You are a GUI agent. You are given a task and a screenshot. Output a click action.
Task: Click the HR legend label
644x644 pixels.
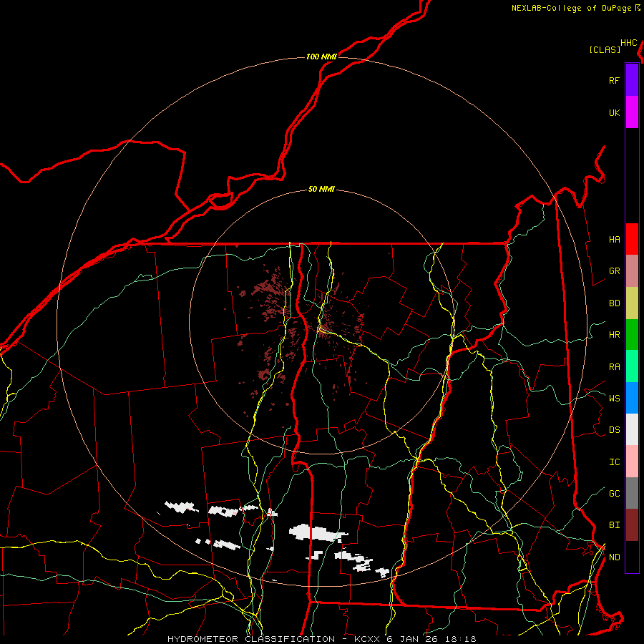tap(614, 335)
